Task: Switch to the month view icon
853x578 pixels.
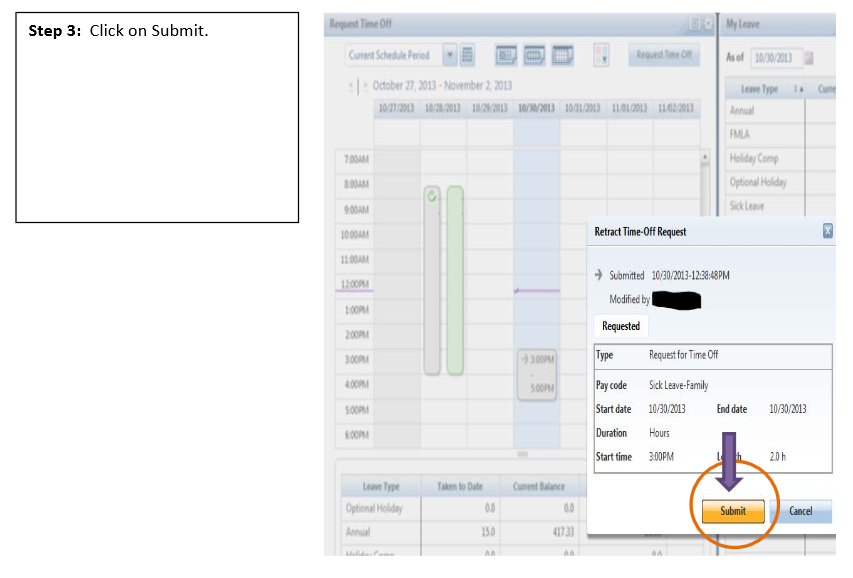Action: pyautogui.click(x=562, y=56)
